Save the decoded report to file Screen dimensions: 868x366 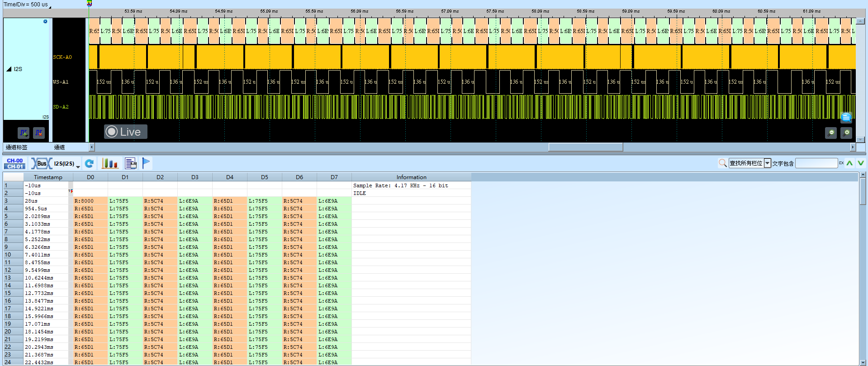131,163
